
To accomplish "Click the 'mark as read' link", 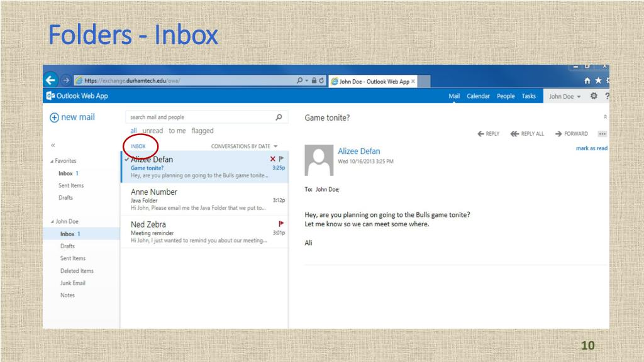I will point(591,148).
